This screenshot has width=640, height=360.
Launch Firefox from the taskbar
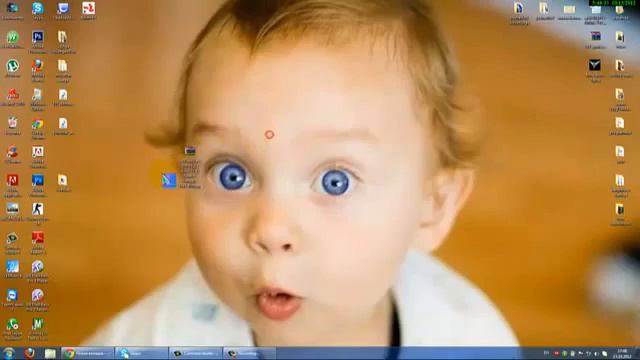29,353
